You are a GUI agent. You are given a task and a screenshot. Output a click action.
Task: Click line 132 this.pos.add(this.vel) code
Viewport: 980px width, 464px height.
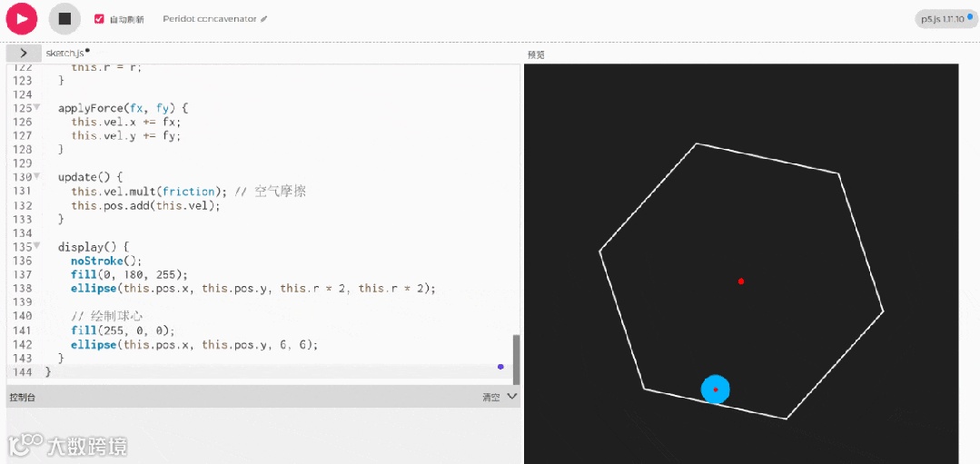point(145,205)
